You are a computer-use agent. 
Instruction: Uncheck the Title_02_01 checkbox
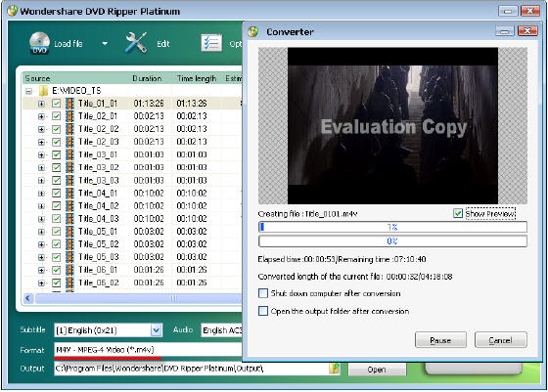click(x=56, y=116)
